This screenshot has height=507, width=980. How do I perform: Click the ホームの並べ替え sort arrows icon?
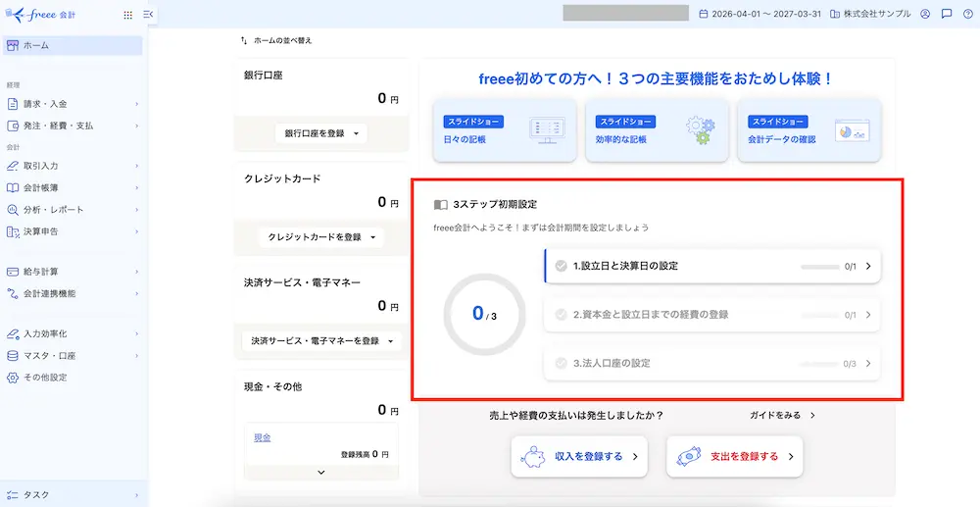pos(244,40)
